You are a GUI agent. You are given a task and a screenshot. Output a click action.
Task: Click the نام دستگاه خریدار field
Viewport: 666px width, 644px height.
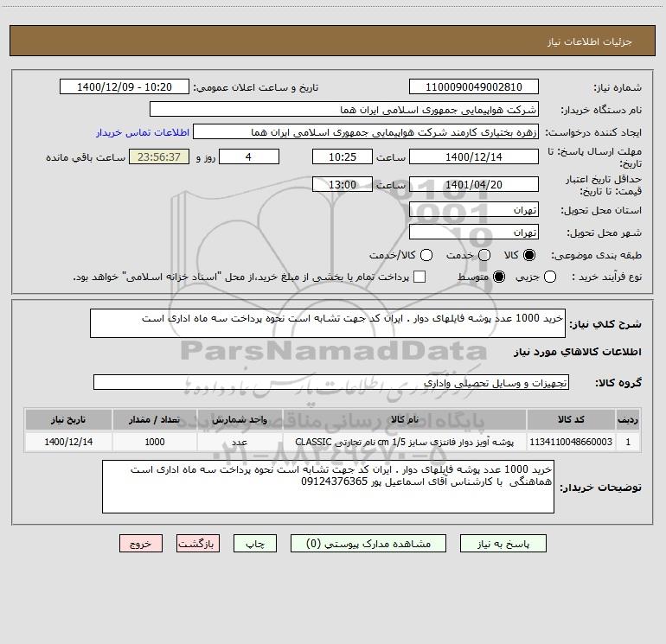(343, 110)
